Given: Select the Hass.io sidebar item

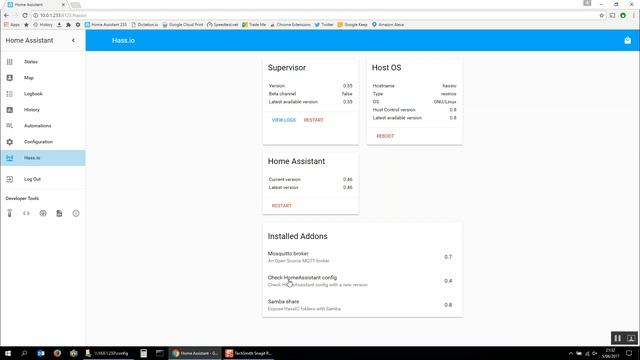Looking at the screenshot, I should [x=43, y=158].
